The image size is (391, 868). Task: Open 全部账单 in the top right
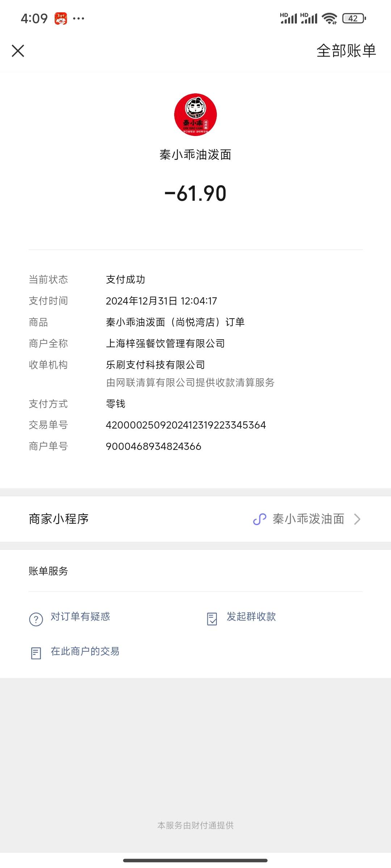(346, 51)
